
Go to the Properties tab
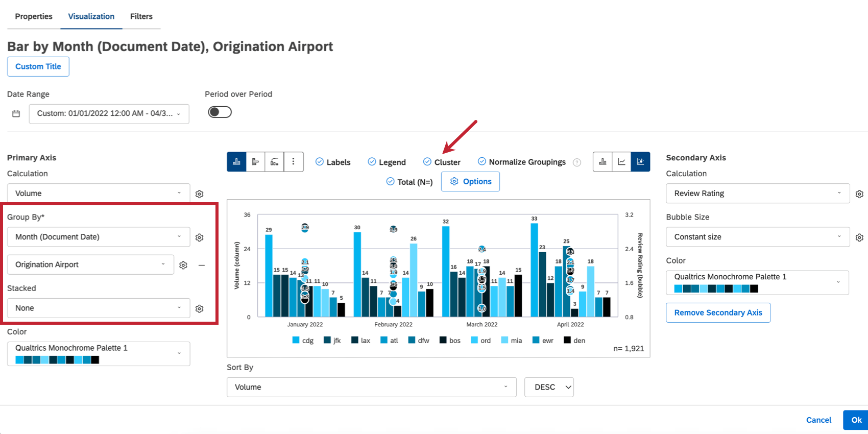coord(33,16)
